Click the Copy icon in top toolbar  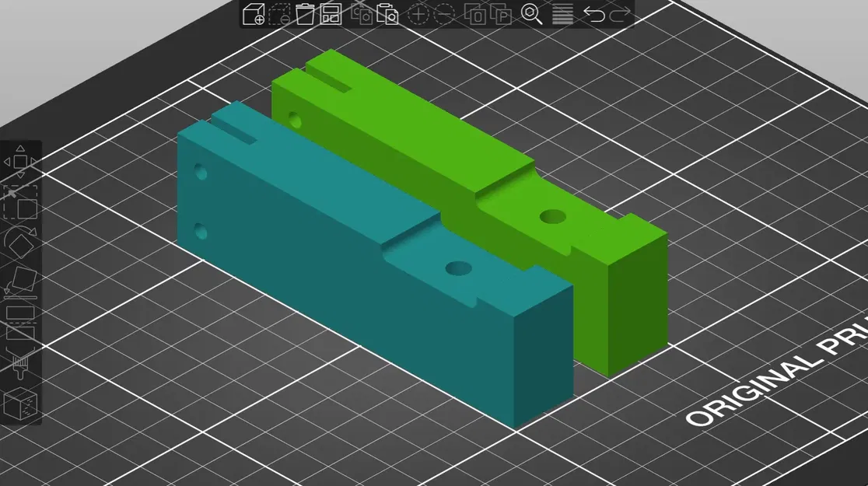tap(362, 14)
